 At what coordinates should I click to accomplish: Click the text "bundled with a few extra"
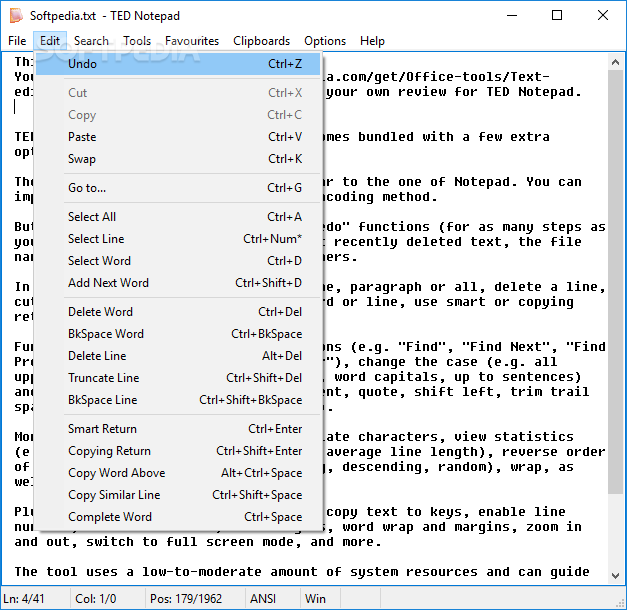454,137
